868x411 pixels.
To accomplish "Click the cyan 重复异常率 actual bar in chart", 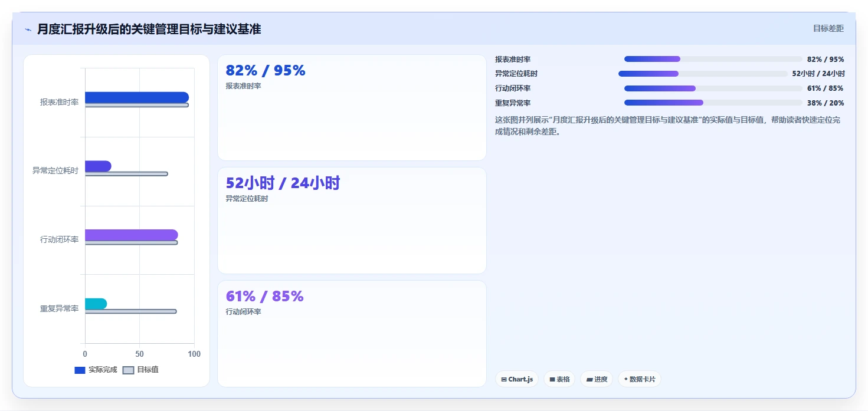I will tap(96, 304).
